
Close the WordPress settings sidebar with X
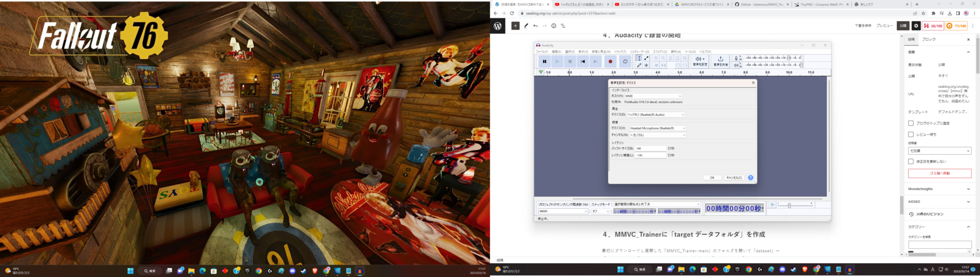click(x=968, y=39)
